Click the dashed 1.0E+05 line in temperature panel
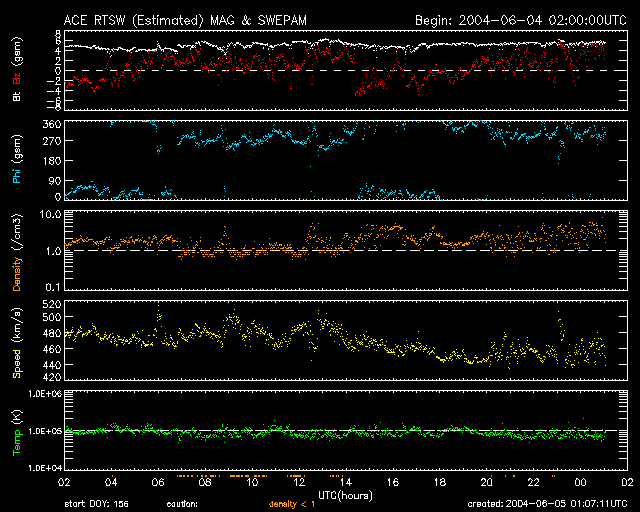The width and height of the screenshot is (640, 512). point(346,430)
